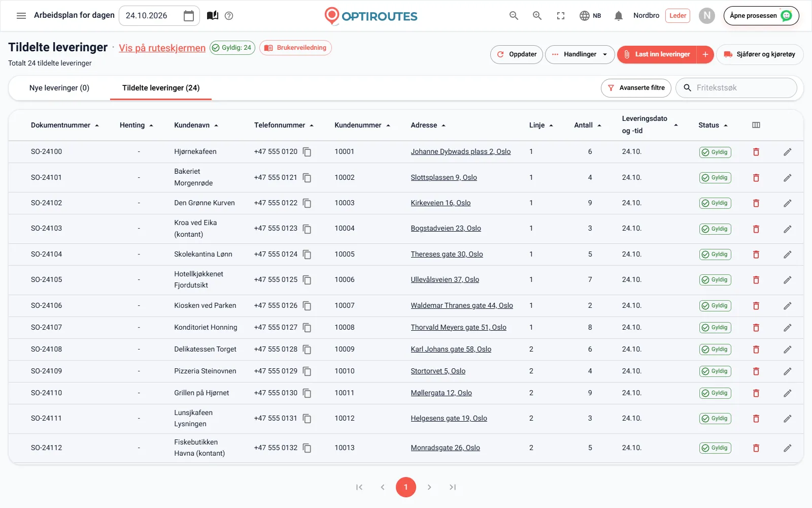Screen dimensions: 812x508
Task: Toggle fullscreen mode icon
Action: (561, 16)
